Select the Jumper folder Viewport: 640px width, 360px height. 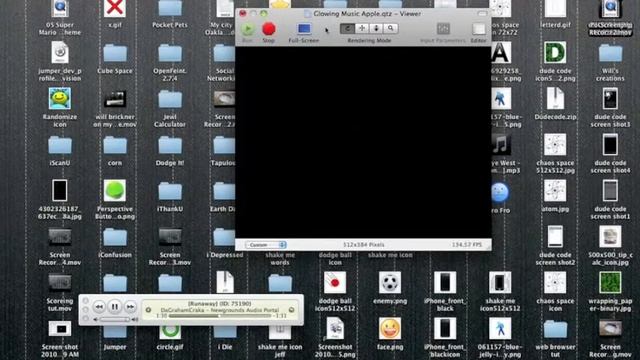(x=115, y=332)
